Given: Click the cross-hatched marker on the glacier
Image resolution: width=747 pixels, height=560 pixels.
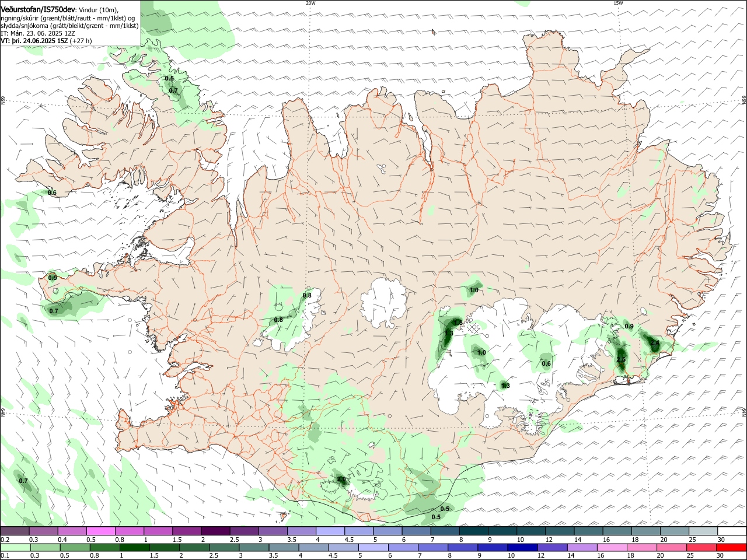Looking at the screenshot, I should (474, 328).
